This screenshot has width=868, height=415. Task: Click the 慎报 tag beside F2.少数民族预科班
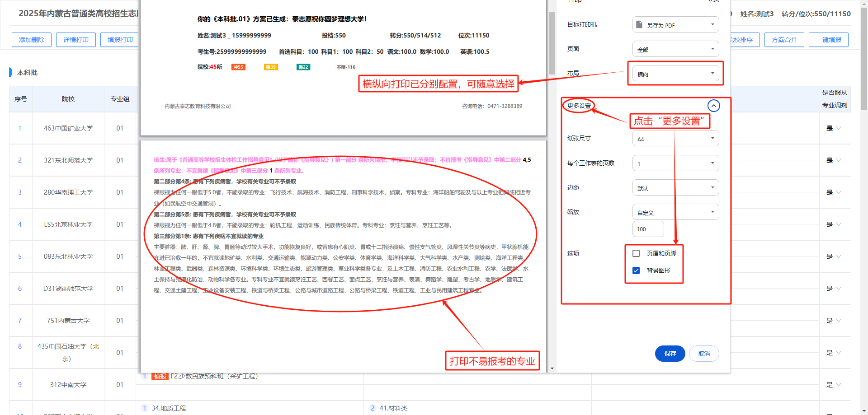(160, 376)
